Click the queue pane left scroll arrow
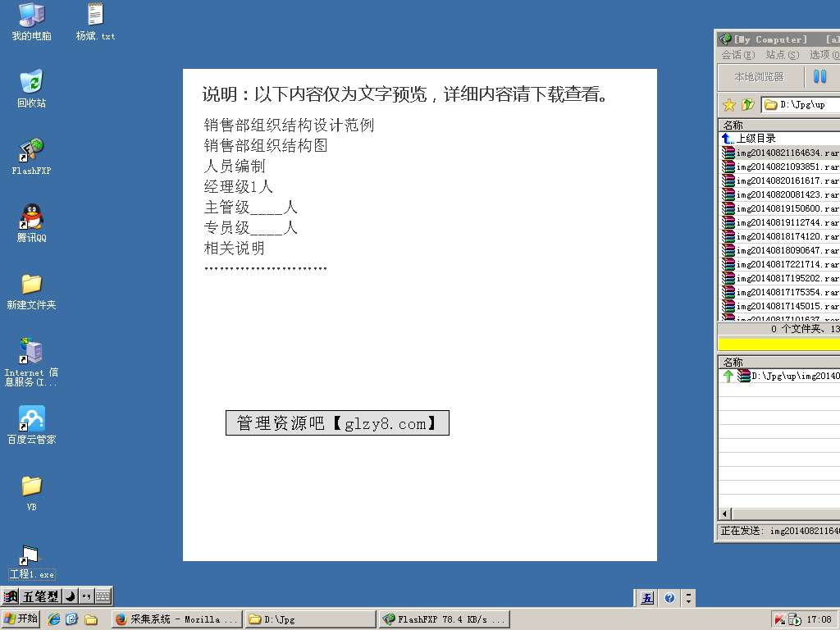Image resolution: width=840 pixels, height=630 pixels. click(x=725, y=514)
